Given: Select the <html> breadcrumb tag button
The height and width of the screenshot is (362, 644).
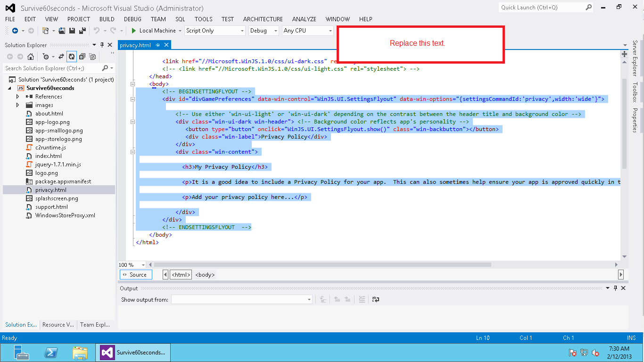Looking at the screenshot, I should [181, 275].
